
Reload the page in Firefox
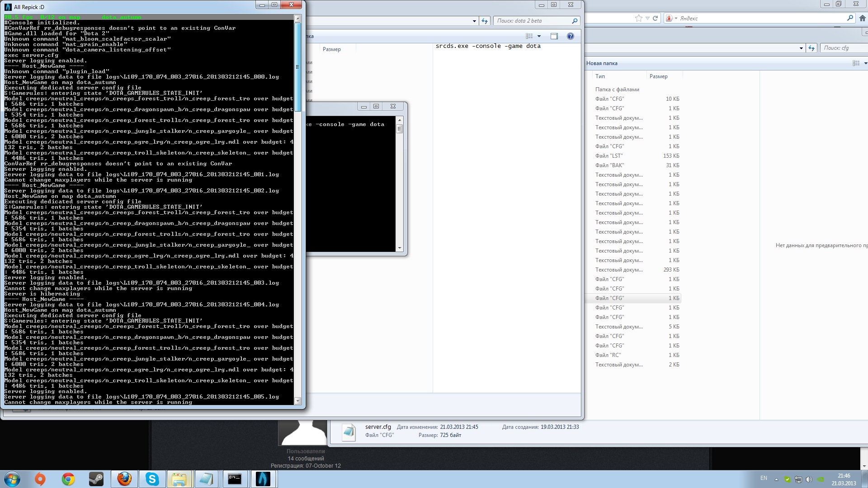point(655,18)
